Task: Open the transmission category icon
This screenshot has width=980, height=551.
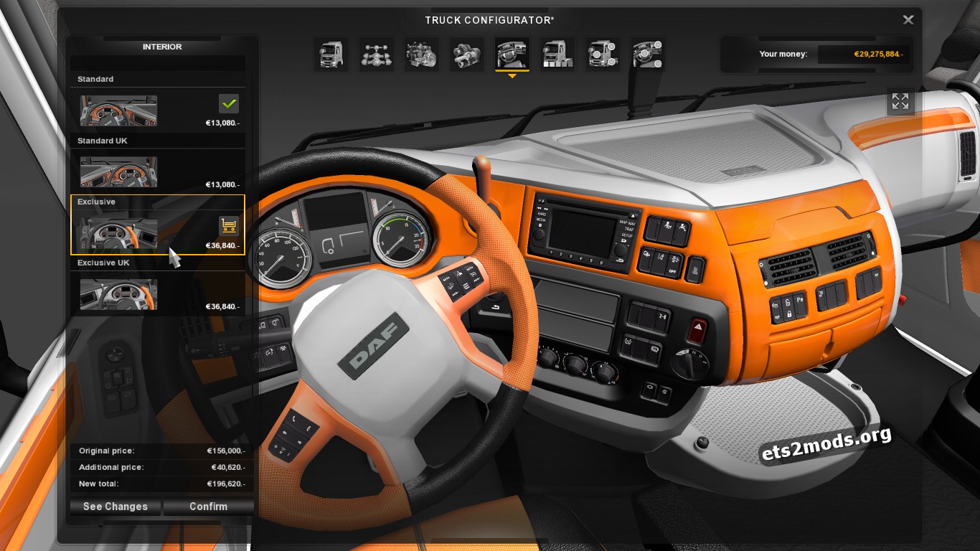Action: pos(467,55)
